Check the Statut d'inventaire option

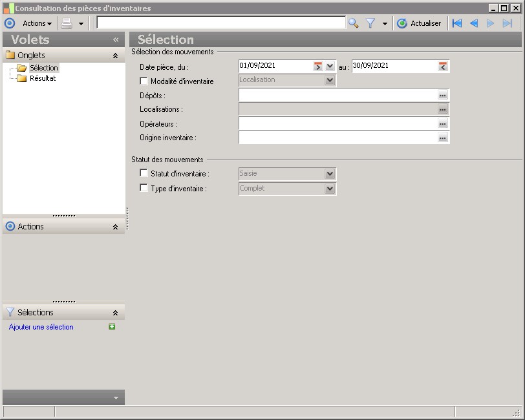(144, 173)
